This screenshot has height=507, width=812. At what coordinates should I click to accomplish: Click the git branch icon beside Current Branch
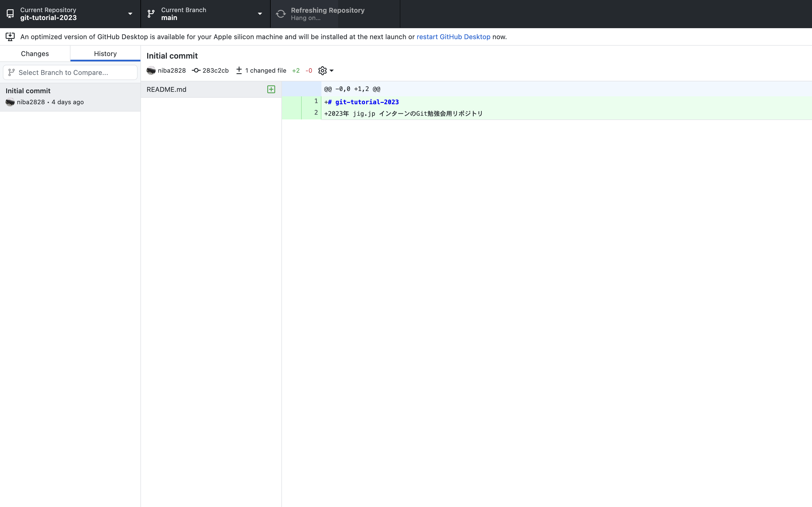pyautogui.click(x=151, y=14)
